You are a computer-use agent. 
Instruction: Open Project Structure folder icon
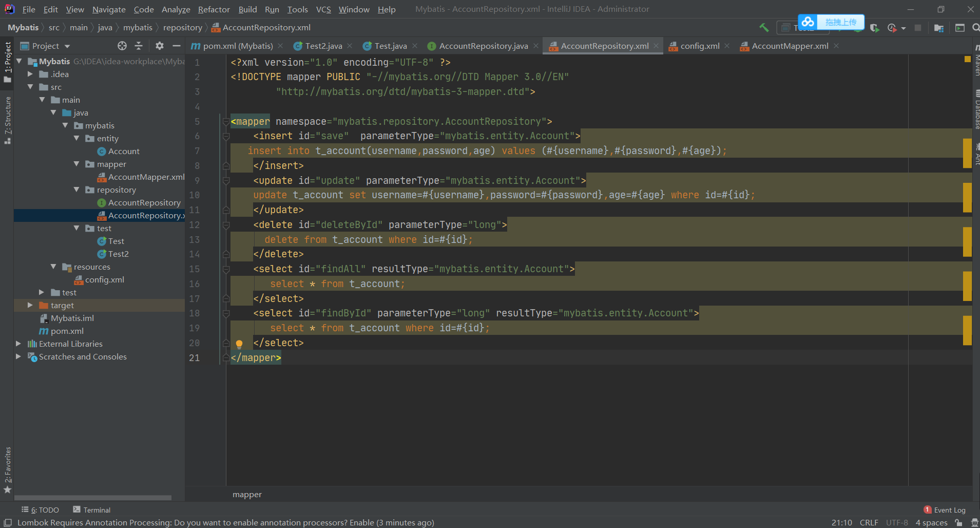tap(939, 28)
